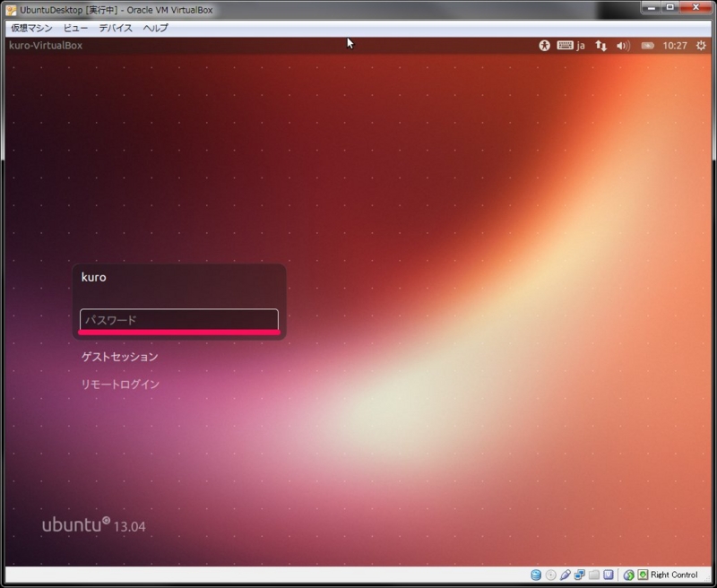The image size is (717, 588).
Task: Click the kuro-VirtualBox hostname label
Action: (x=46, y=46)
